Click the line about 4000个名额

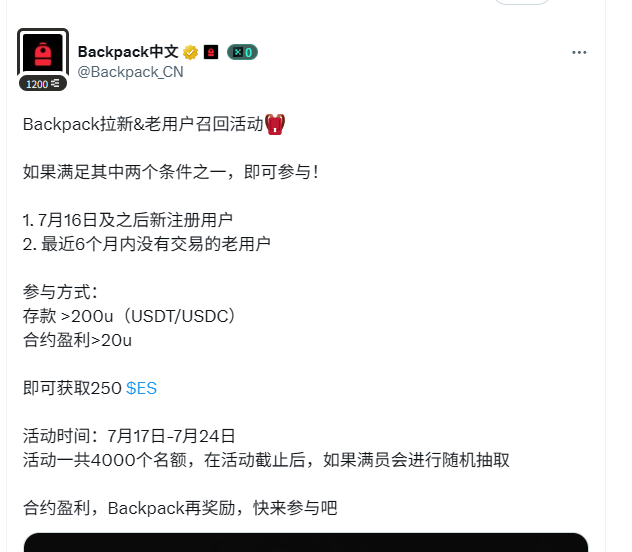[x=266, y=460]
